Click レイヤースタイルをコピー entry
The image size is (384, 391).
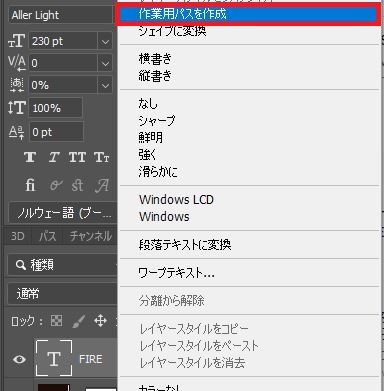[x=194, y=329]
